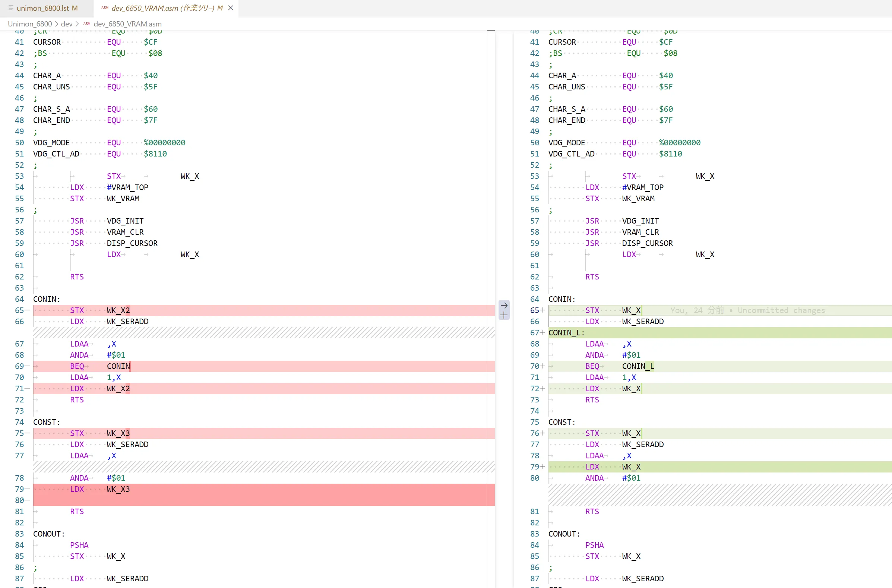Click the stage change plus icon
Screen dimensions: 892x588
(504, 315)
